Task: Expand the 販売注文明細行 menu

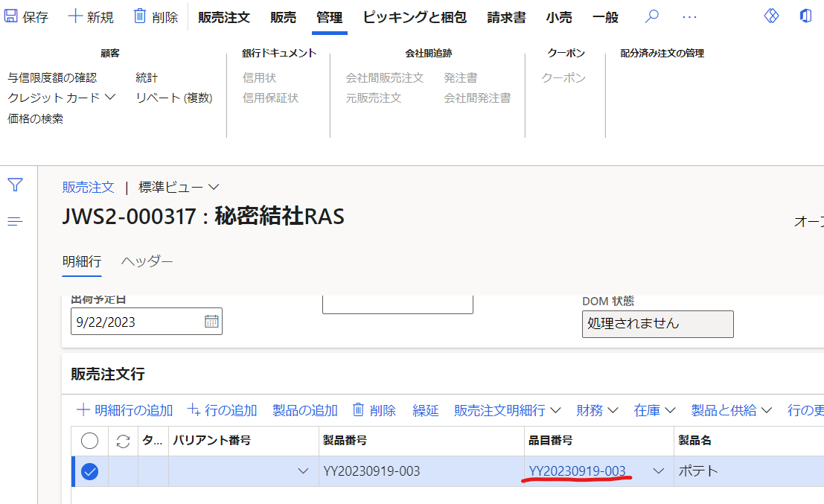Action: [x=507, y=410]
